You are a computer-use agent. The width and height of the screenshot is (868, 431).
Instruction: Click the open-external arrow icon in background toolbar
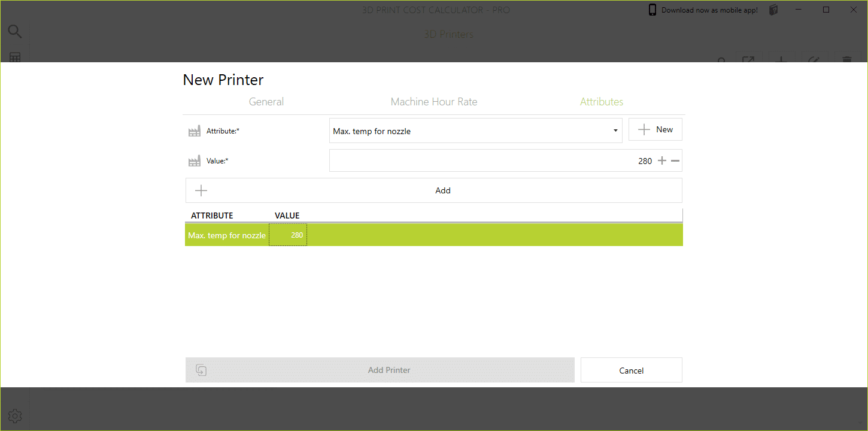click(748, 59)
